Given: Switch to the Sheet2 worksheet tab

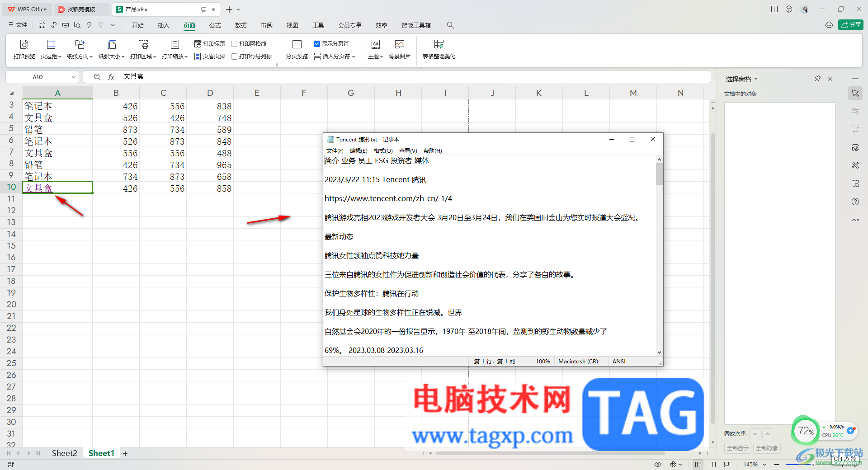Looking at the screenshot, I should 64,453.
